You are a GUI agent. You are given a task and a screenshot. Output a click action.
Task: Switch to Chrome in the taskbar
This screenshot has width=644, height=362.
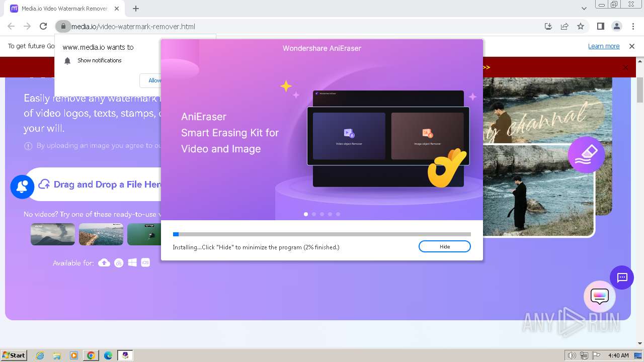coord(91,355)
